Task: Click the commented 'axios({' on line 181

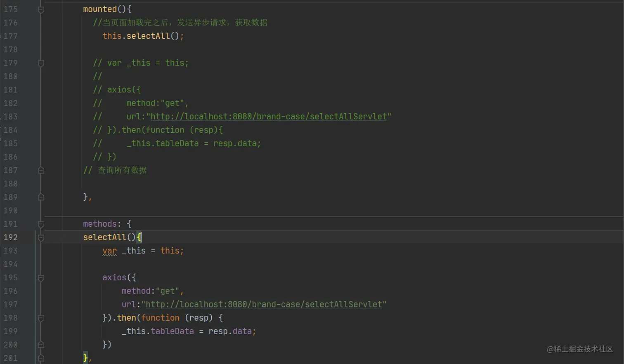Action: click(117, 89)
